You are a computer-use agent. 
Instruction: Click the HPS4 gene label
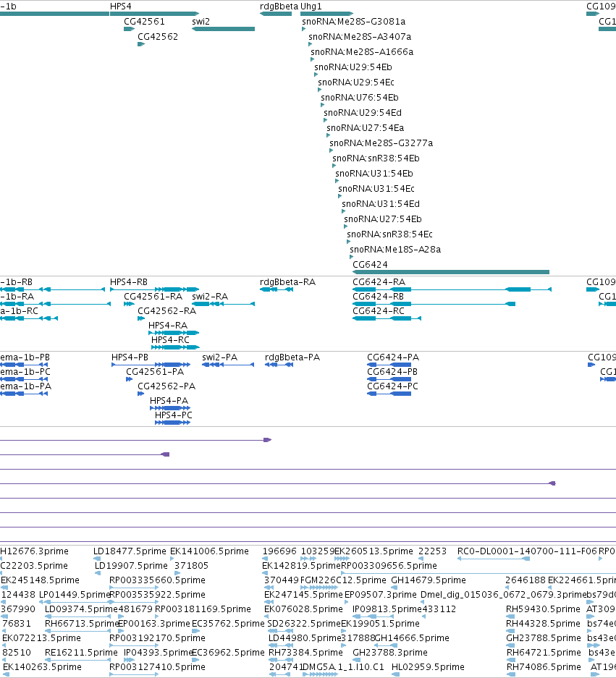click(x=121, y=7)
